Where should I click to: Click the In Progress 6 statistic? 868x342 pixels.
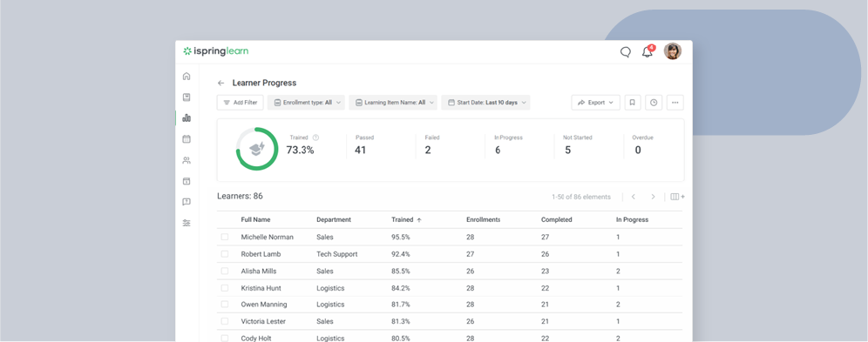click(x=508, y=145)
